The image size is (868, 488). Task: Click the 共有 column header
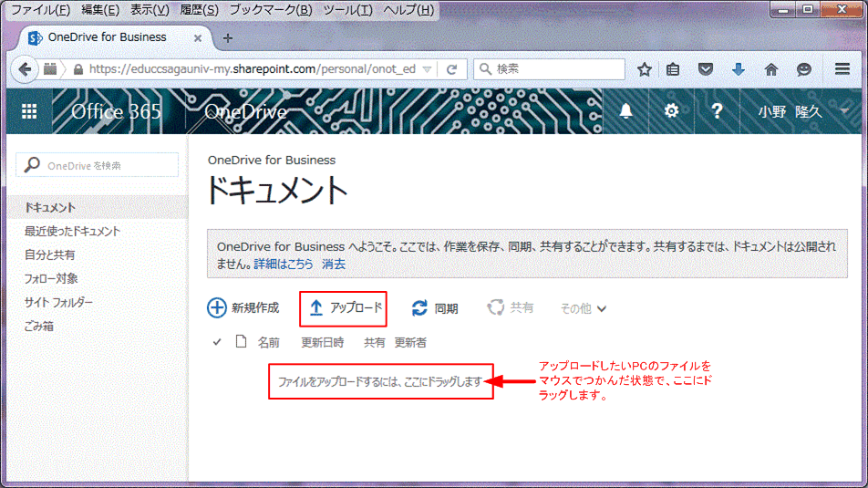(x=374, y=342)
